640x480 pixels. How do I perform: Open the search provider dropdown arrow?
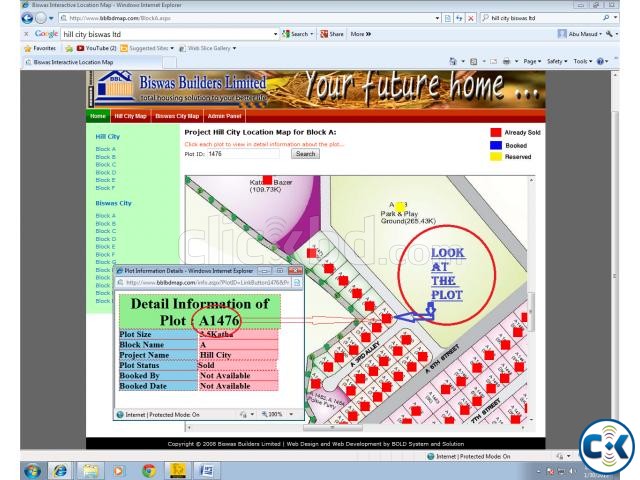pyautogui.click(x=615, y=18)
